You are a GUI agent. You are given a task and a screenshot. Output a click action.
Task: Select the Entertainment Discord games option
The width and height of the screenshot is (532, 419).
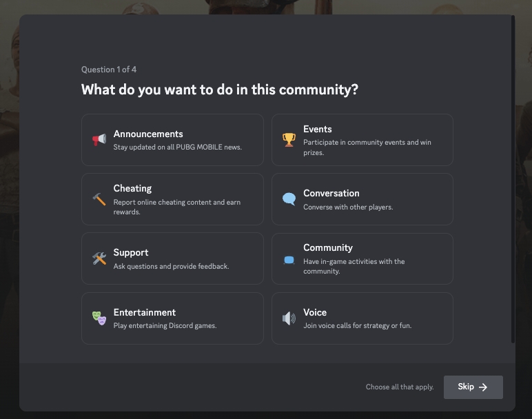[172, 318]
